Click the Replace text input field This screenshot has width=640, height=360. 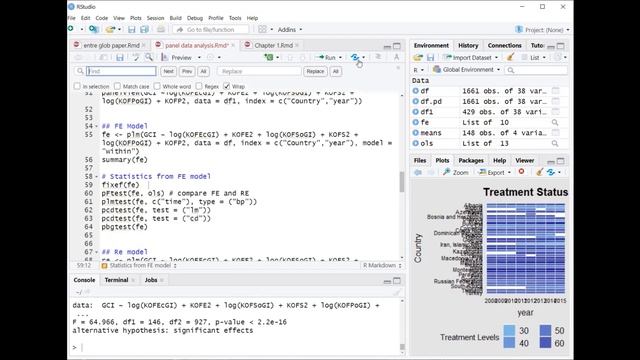click(x=259, y=71)
